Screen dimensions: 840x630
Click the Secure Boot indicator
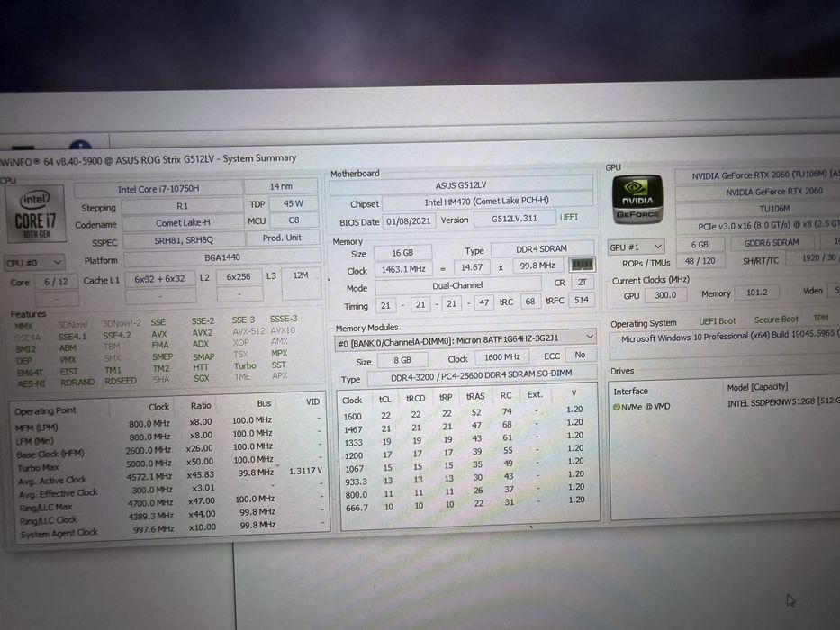[776, 319]
